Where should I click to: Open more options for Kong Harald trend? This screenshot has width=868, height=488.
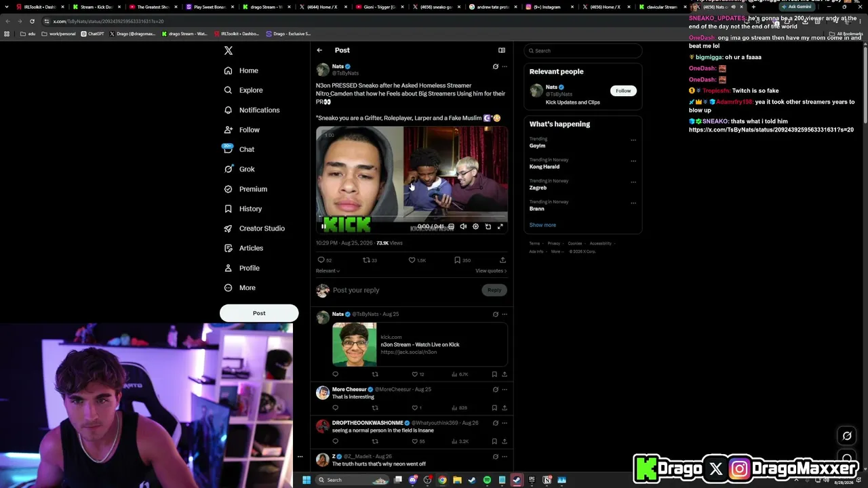point(633,161)
